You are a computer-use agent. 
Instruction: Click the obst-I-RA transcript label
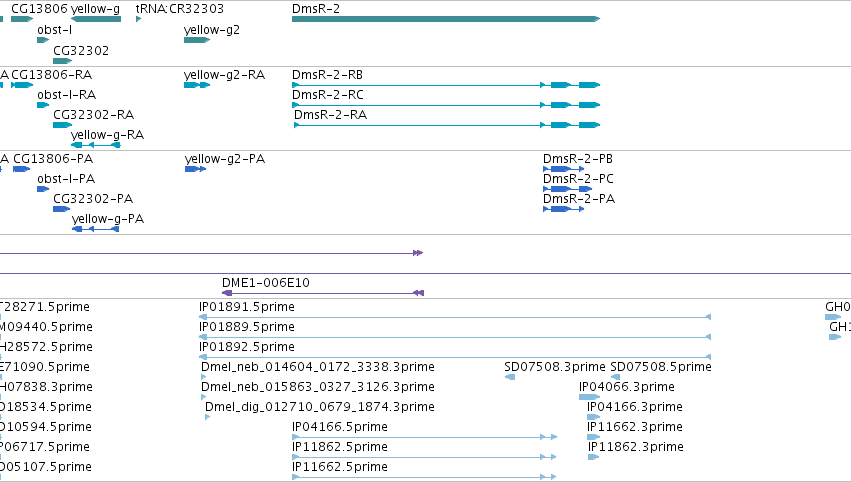click(x=67, y=95)
